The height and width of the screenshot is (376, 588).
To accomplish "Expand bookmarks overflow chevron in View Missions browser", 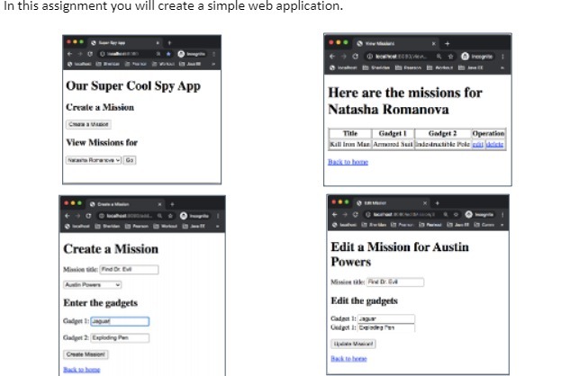I will tap(502, 67).
